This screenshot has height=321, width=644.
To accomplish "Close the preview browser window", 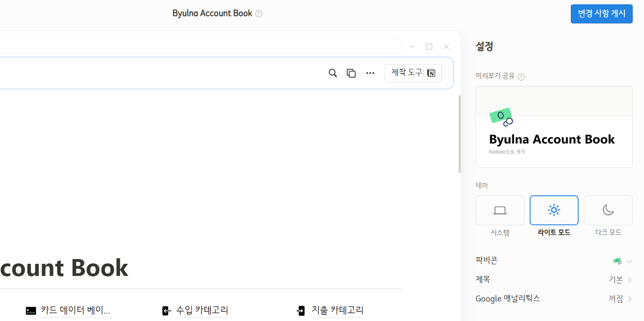I will pyautogui.click(x=447, y=46).
